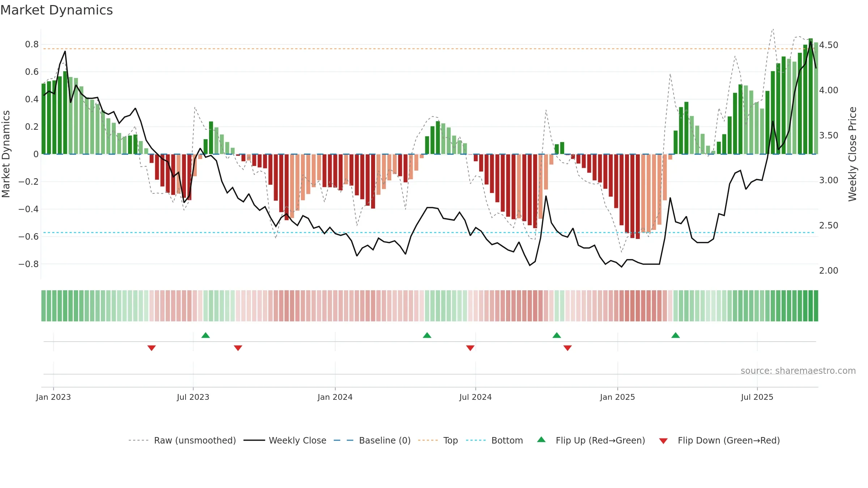
Task: Click the flip-down marker between Jul 2023 and Jan 2024
Action: 238,348
